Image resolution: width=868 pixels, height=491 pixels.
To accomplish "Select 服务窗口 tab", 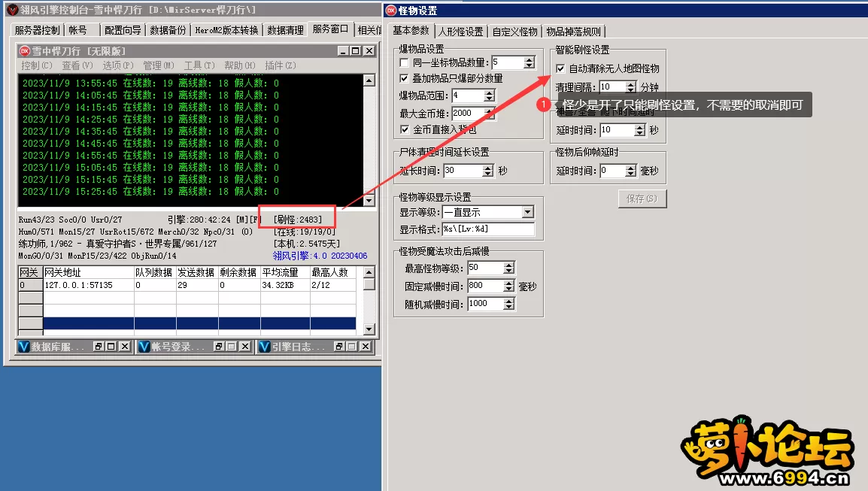I will pos(330,29).
